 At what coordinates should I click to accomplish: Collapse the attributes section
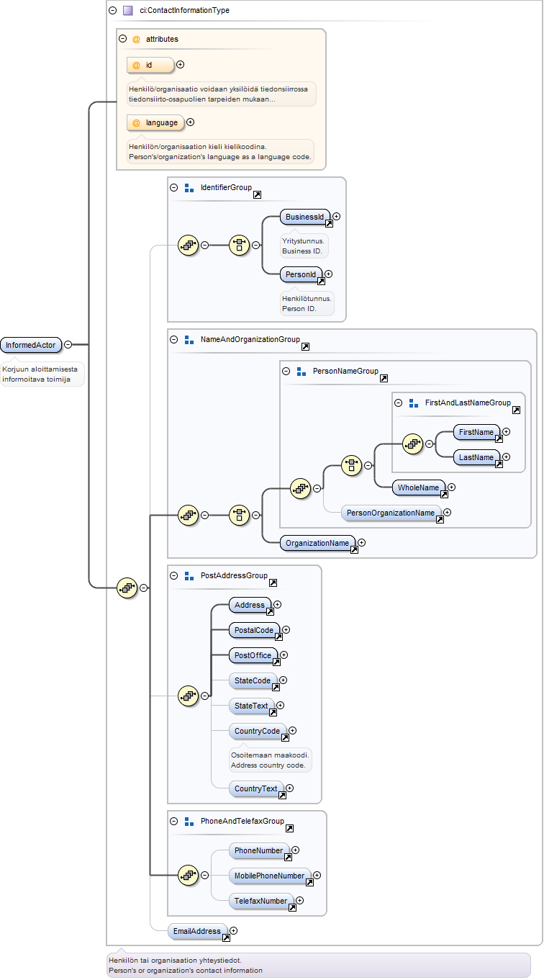123,39
